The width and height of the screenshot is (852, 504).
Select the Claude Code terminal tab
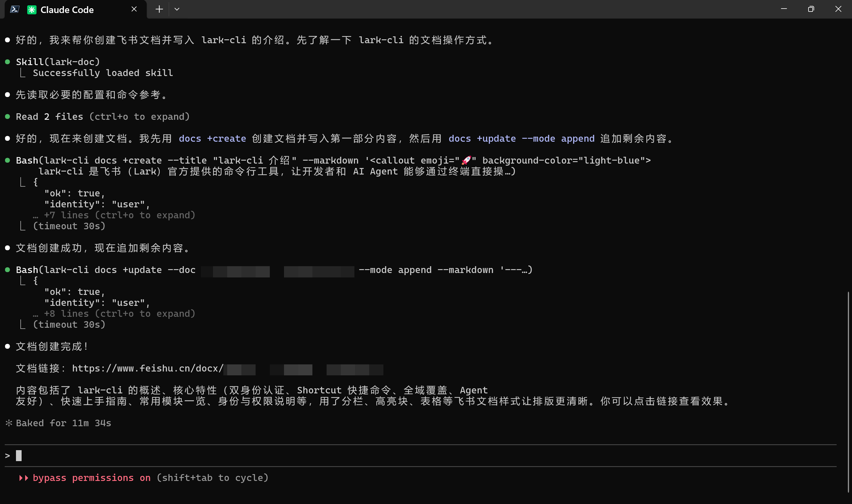click(75, 9)
